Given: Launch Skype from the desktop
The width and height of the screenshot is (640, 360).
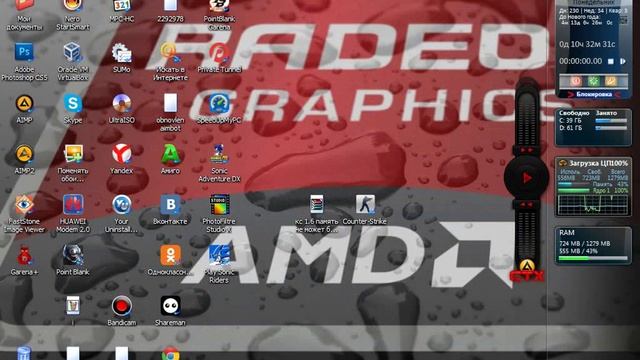Looking at the screenshot, I should click(x=73, y=103).
